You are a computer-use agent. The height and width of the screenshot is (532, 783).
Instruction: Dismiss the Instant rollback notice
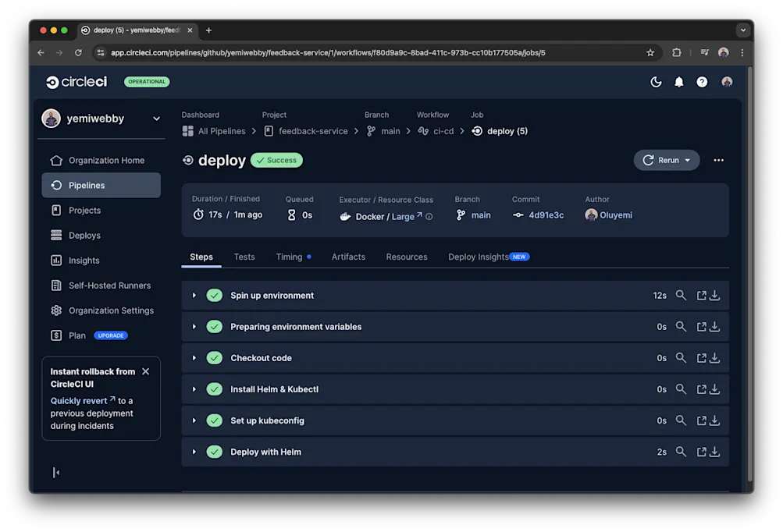pos(145,371)
